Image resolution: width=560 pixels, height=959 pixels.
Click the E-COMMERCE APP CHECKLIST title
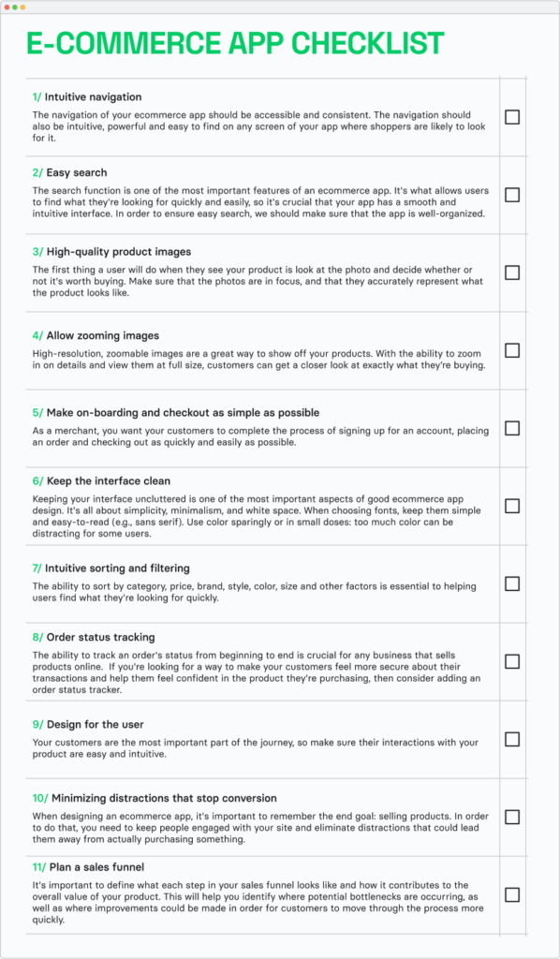click(234, 42)
